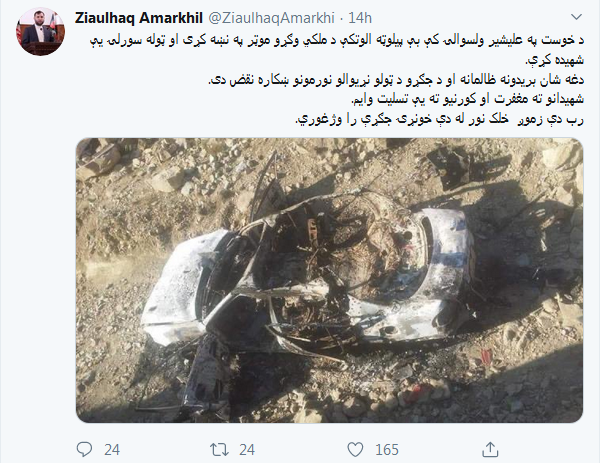Click the last tweet line starting with رب دې
The height and width of the screenshot is (463, 601).
tap(439, 120)
